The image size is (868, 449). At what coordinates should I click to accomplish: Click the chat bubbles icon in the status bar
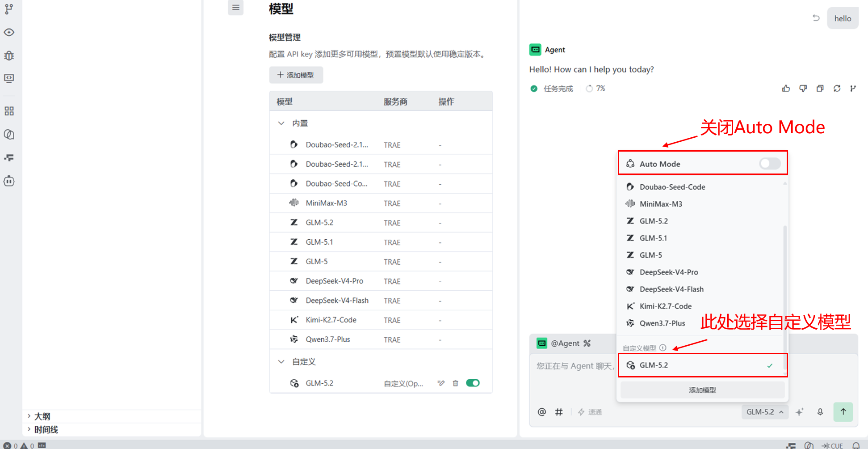click(x=809, y=445)
